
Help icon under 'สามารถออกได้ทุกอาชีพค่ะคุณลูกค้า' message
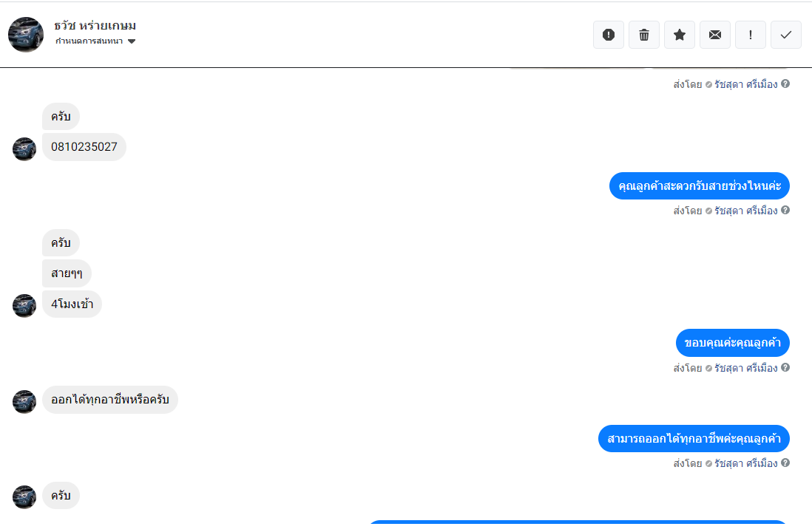click(785, 463)
